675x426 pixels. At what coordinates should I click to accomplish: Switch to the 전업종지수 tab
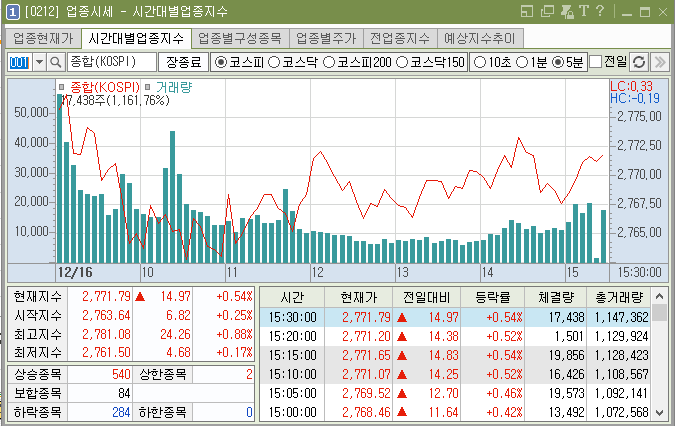(x=400, y=39)
